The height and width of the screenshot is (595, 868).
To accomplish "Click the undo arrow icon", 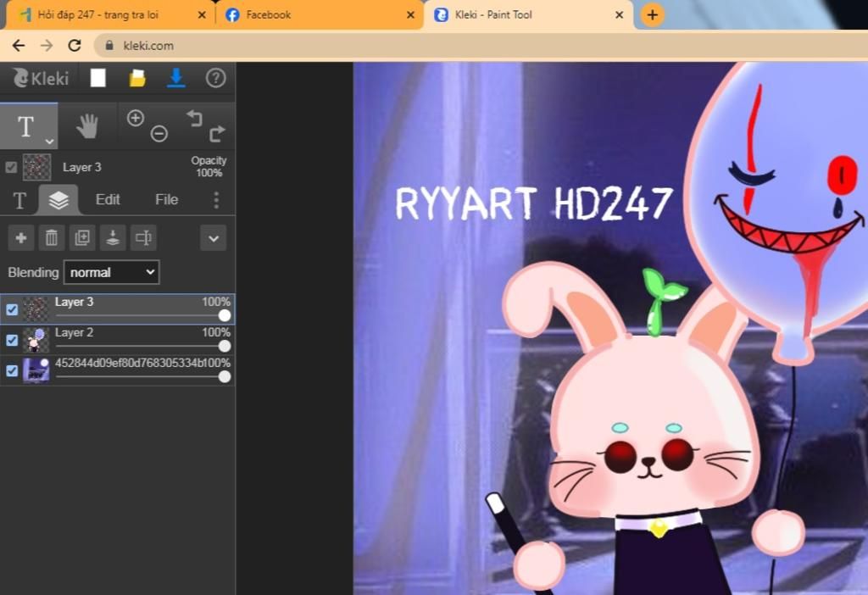I will point(195,118).
